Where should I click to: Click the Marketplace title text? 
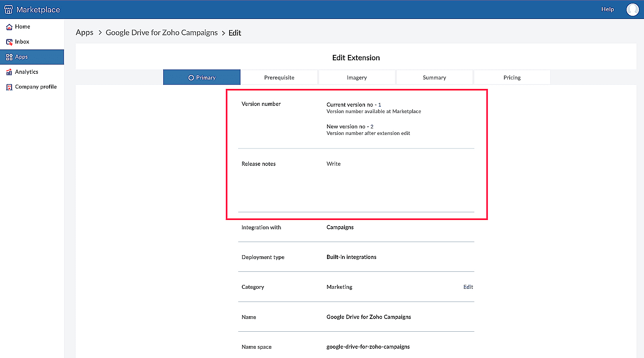click(x=38, y=10)
